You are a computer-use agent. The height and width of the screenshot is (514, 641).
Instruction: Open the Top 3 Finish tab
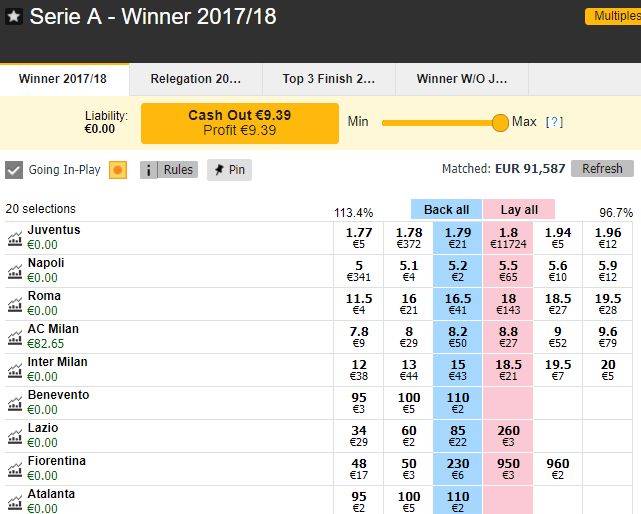(x=329, y=79)
